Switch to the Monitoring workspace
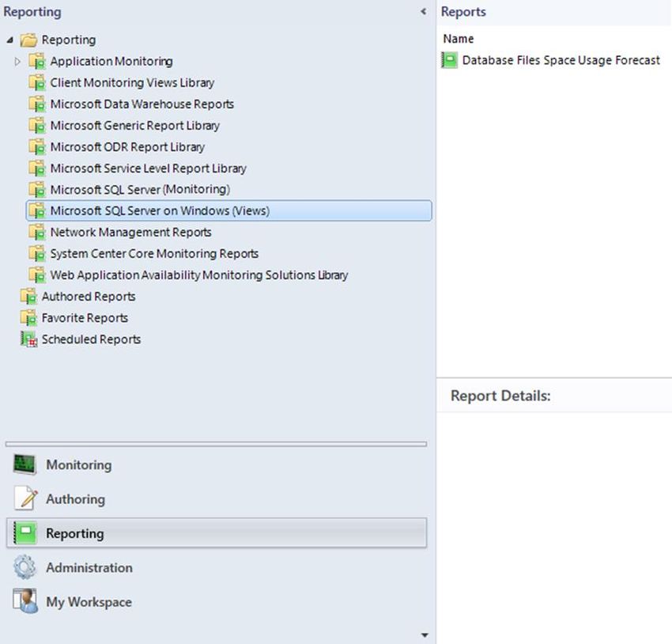672x644 pixels. (217, 464)
